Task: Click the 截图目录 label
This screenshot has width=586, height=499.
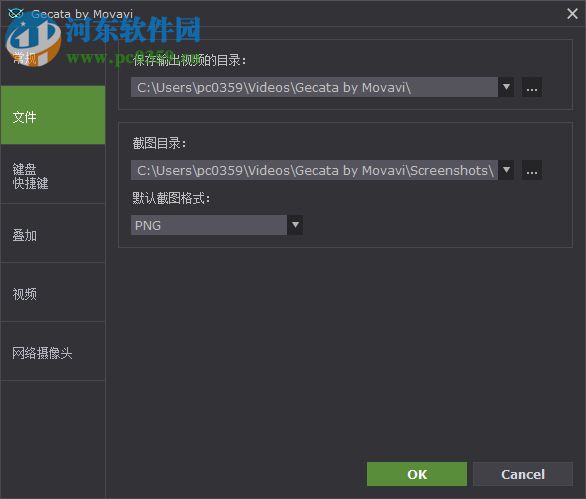Action: point(159,143)
